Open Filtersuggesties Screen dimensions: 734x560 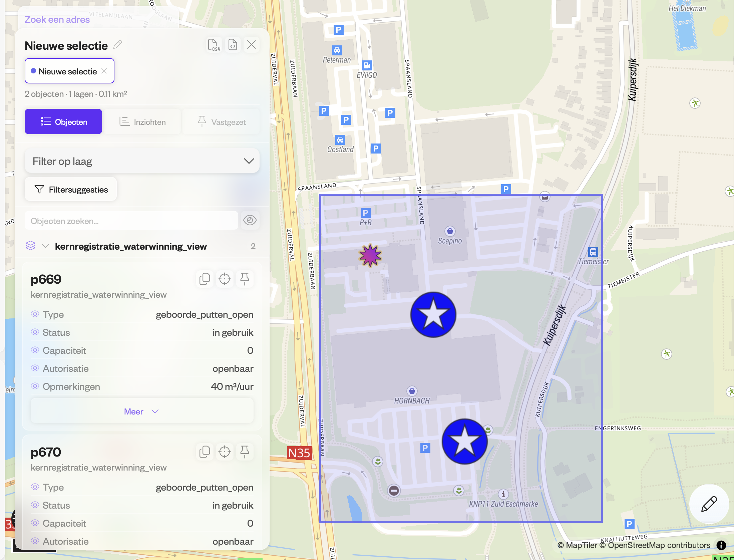[x=71, y=190]
